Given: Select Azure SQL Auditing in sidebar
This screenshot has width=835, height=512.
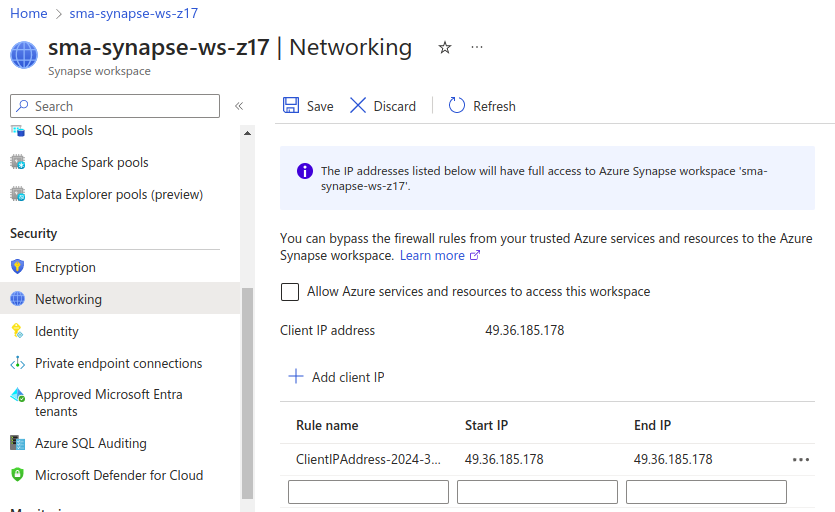Looking at the screenshot, I should [x=90, y=443].
